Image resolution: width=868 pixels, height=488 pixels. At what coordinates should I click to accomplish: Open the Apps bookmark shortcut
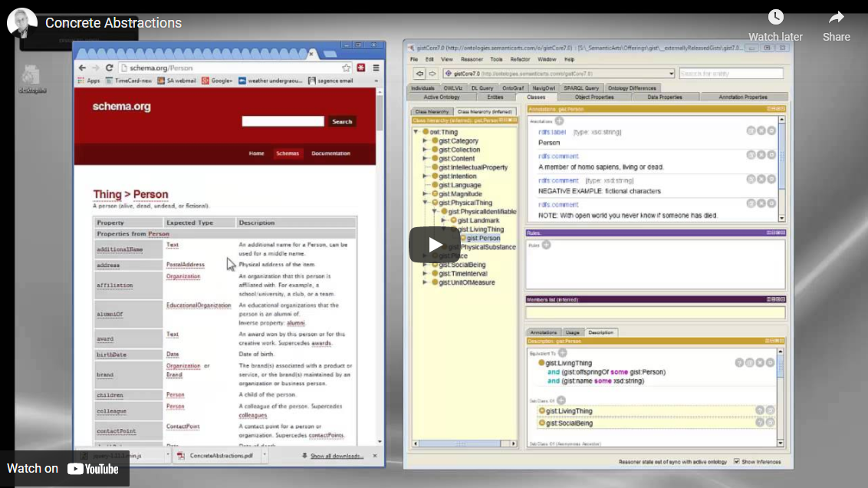pyautogui.click(x=89, y=81)
